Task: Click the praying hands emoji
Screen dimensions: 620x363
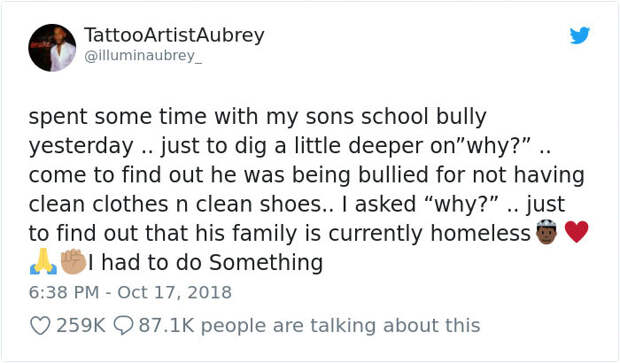Action: (43, 262)
